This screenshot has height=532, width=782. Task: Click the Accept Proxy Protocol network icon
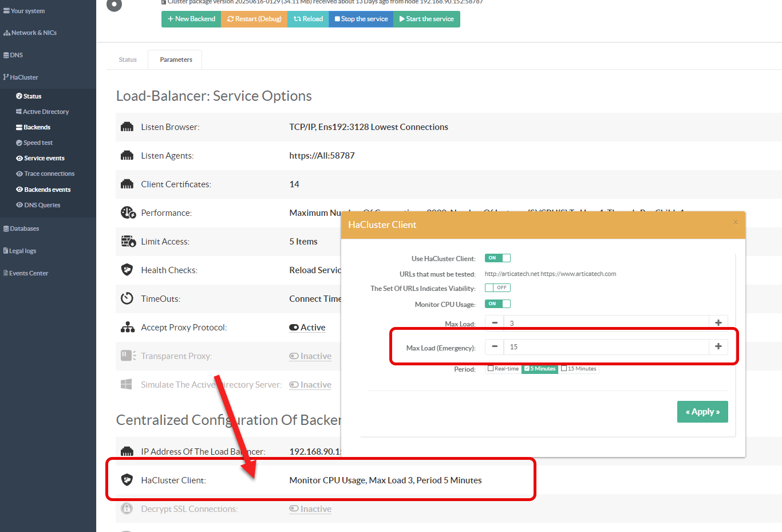(x=127, y=328)
